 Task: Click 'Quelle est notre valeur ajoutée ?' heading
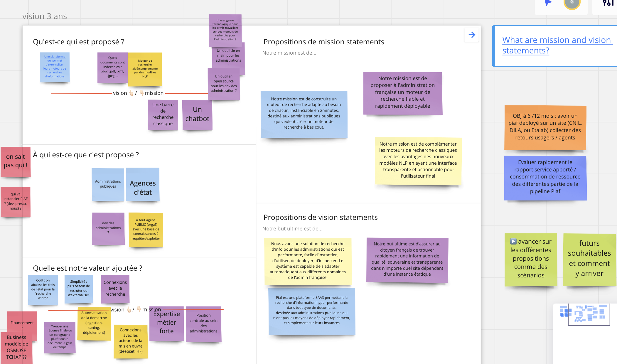[x=87, y=268]
